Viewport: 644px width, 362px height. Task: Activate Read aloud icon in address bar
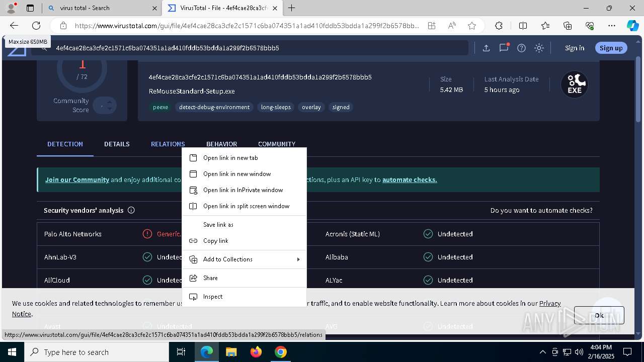tap(452, 26)
